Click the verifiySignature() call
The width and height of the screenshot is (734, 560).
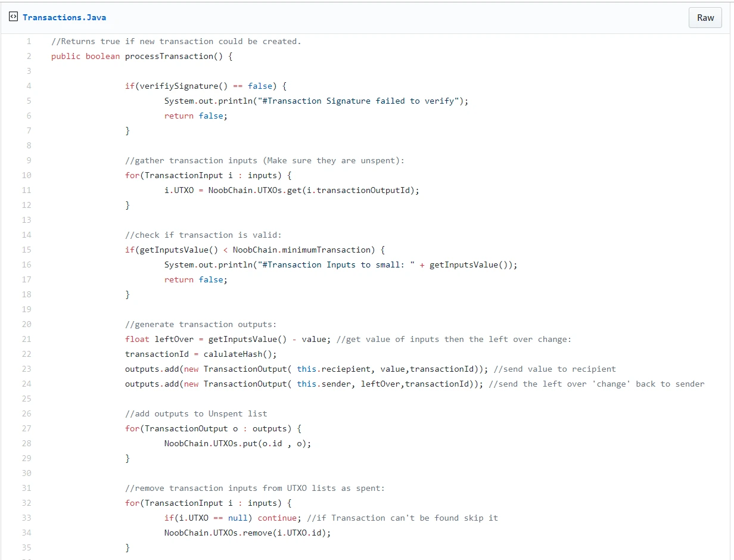(184, 86)
